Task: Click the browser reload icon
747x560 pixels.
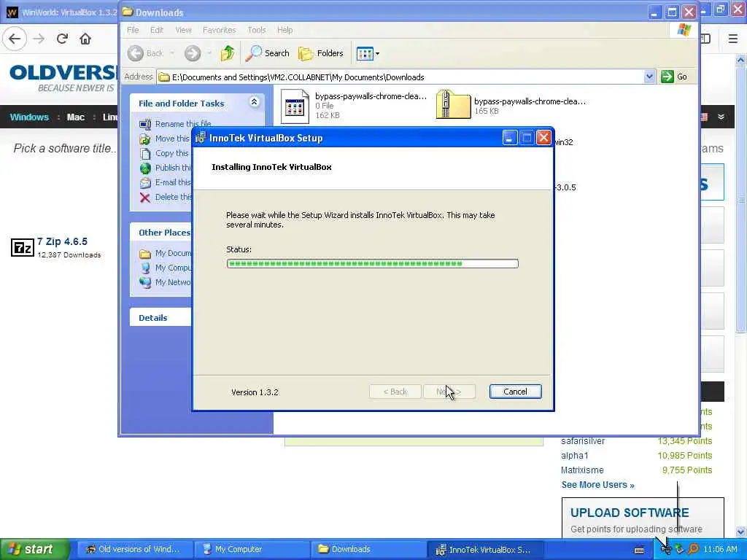Action: coord(62,39)
